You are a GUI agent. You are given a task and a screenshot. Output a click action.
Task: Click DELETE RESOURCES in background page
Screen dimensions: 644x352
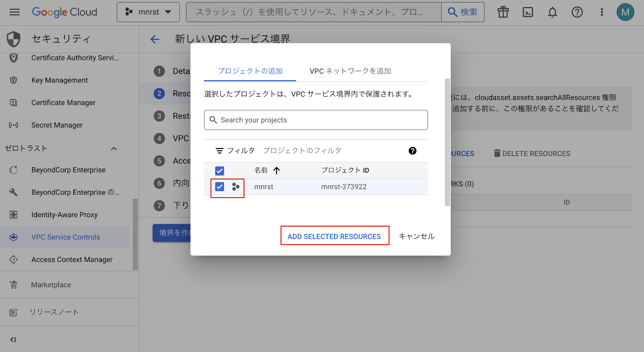coord(532,154)
